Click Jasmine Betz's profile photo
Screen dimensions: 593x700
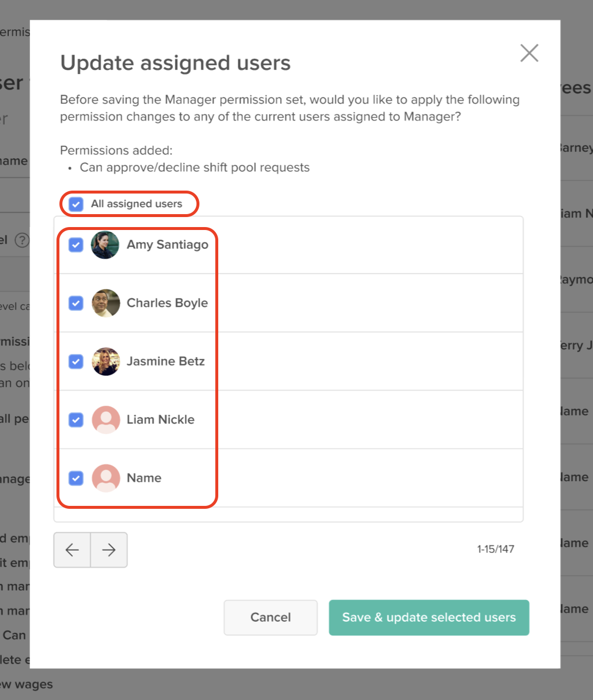(106, 361)
